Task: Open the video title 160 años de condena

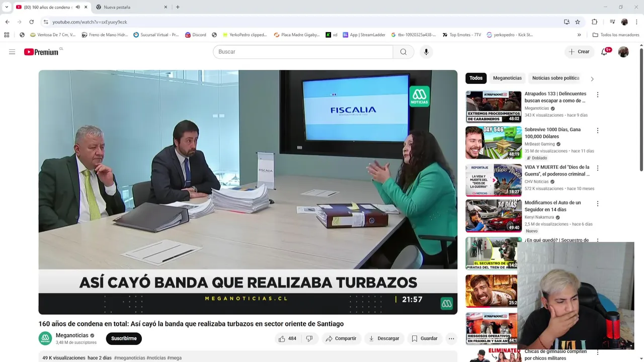Action: [x=191, y=324]
